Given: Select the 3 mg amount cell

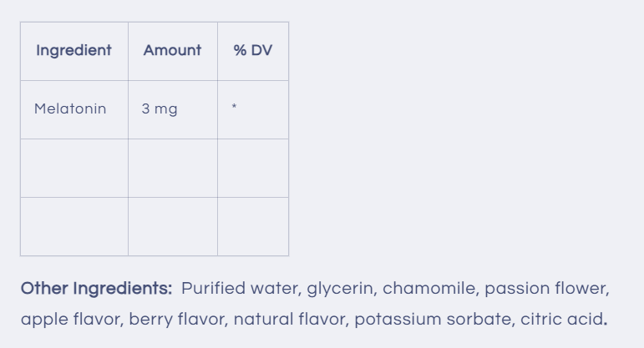Looking at the screenshot, I should pyautogui.click(x=160, y=109).
